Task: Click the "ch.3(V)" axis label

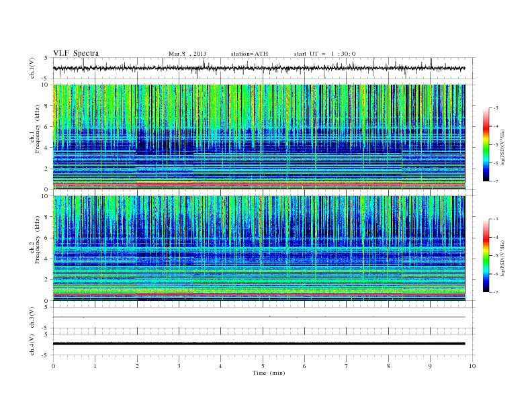Action: coord(32,318)
